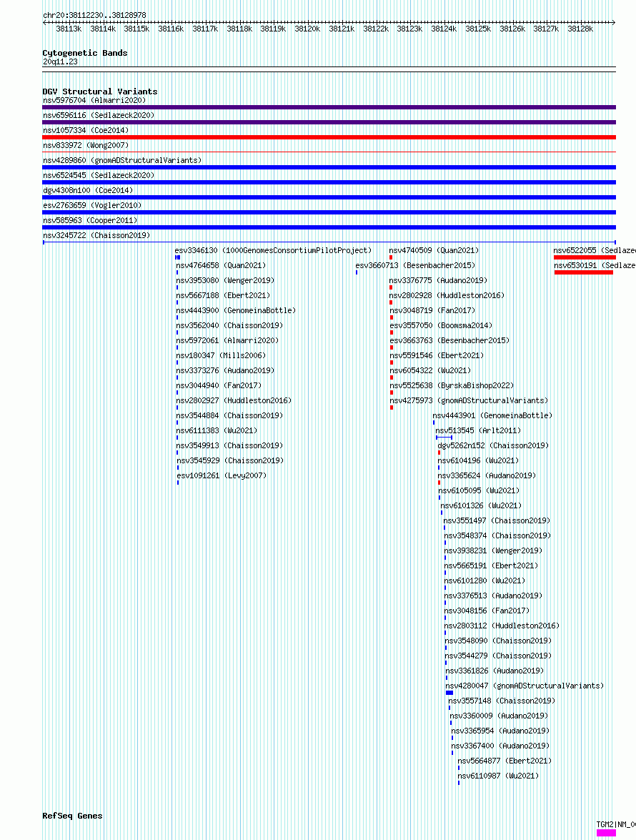Click the nsv6524545 (Sedlazeck2020) label

point(99,175)
